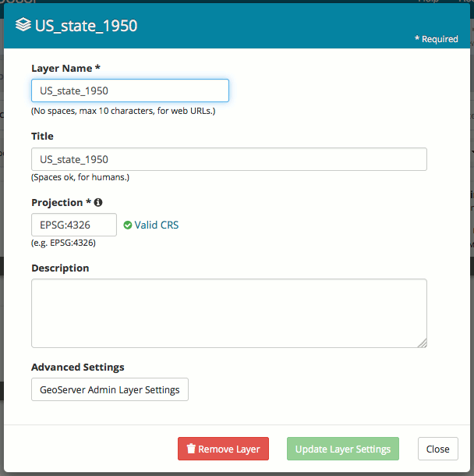Select the Projection EPSG:4326 field
The width and height of the screenshot is (474, 476).
(74, 225)
